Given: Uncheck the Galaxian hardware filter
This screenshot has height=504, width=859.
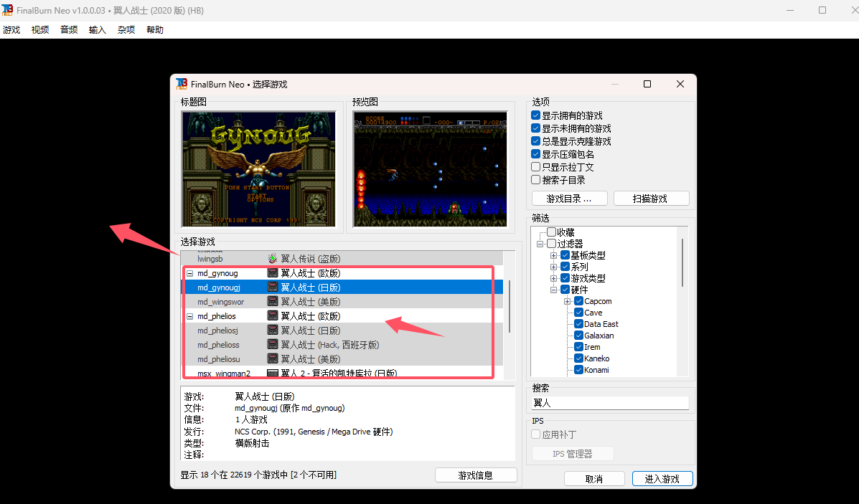Looking at the screenshot, I should [x=578, y=336].
